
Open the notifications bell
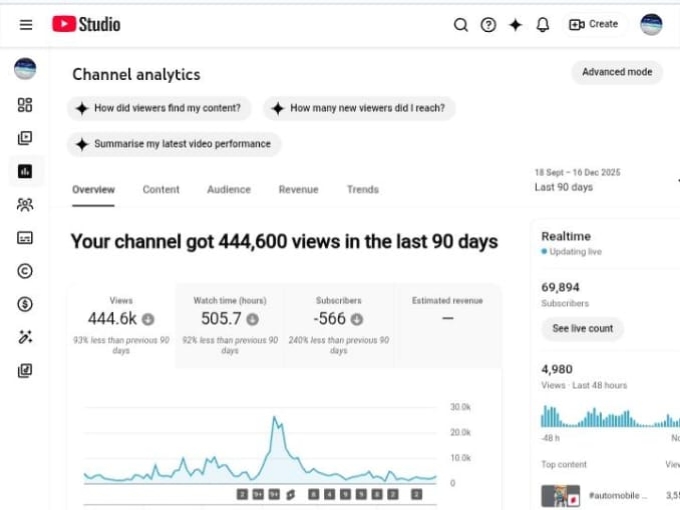pyautogui.click(x=543, y=25)
